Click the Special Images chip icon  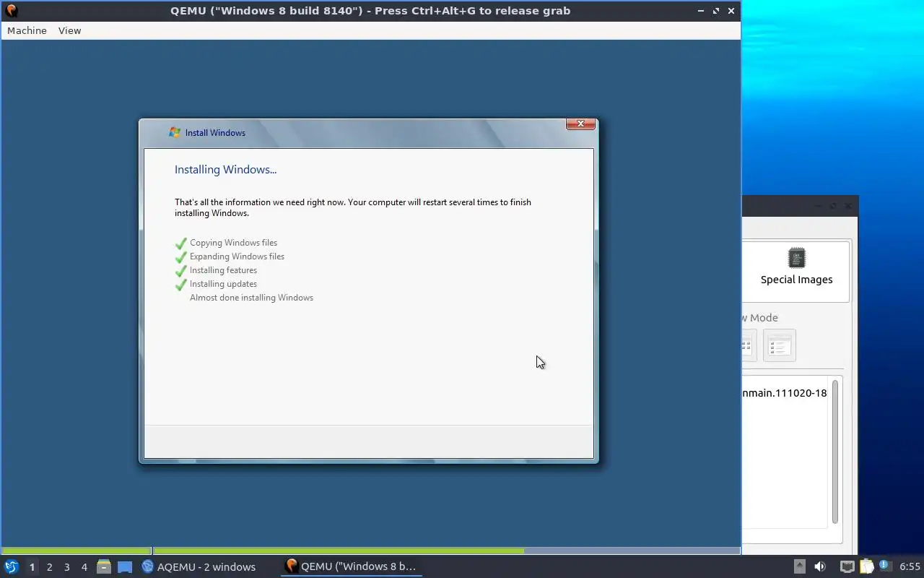(796, 258)
